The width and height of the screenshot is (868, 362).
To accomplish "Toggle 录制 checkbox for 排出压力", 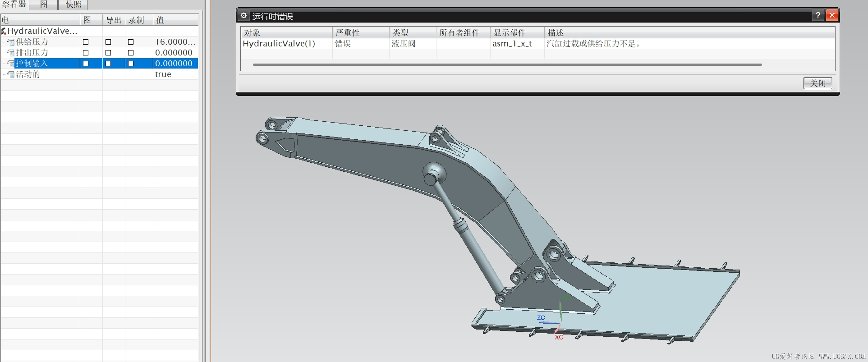I will (131, 53).
